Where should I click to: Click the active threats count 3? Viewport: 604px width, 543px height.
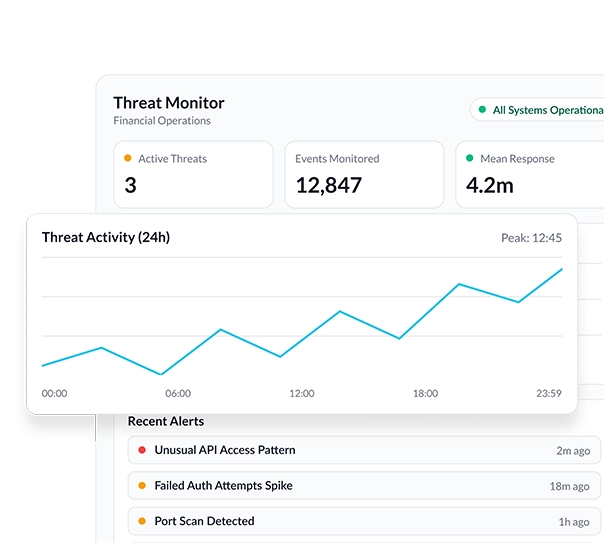130,185
